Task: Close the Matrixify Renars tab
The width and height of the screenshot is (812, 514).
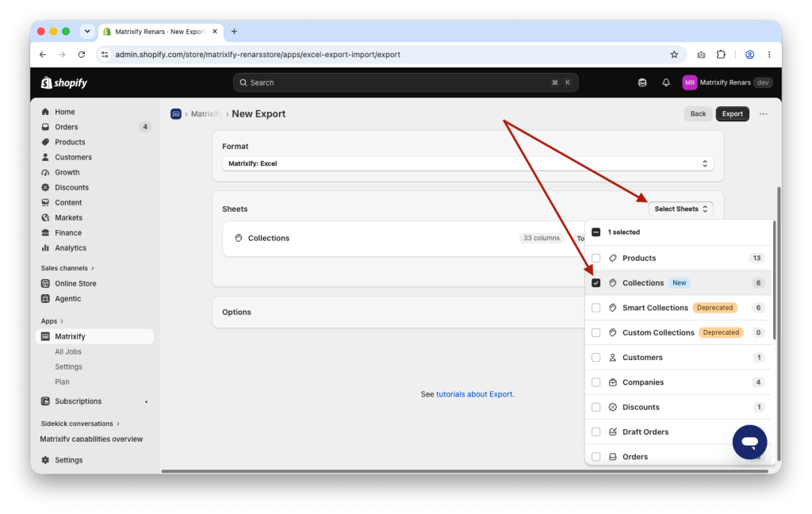Action: pos(215,32)
